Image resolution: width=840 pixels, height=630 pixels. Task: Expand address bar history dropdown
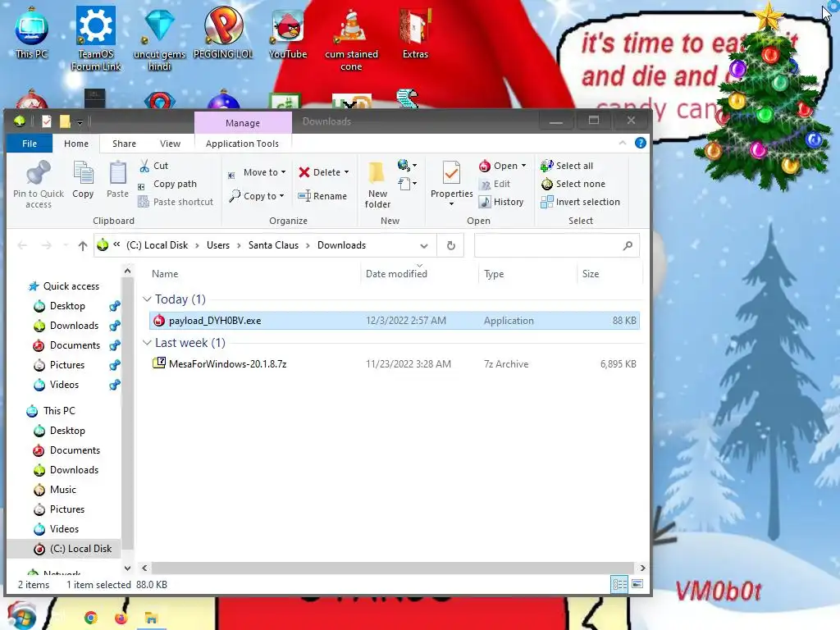424,245
